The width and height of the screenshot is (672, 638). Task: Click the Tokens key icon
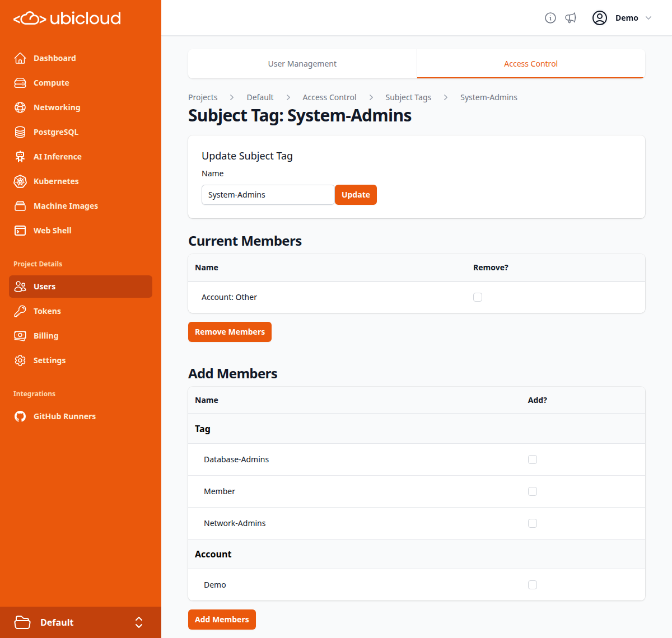pos(20,311)
